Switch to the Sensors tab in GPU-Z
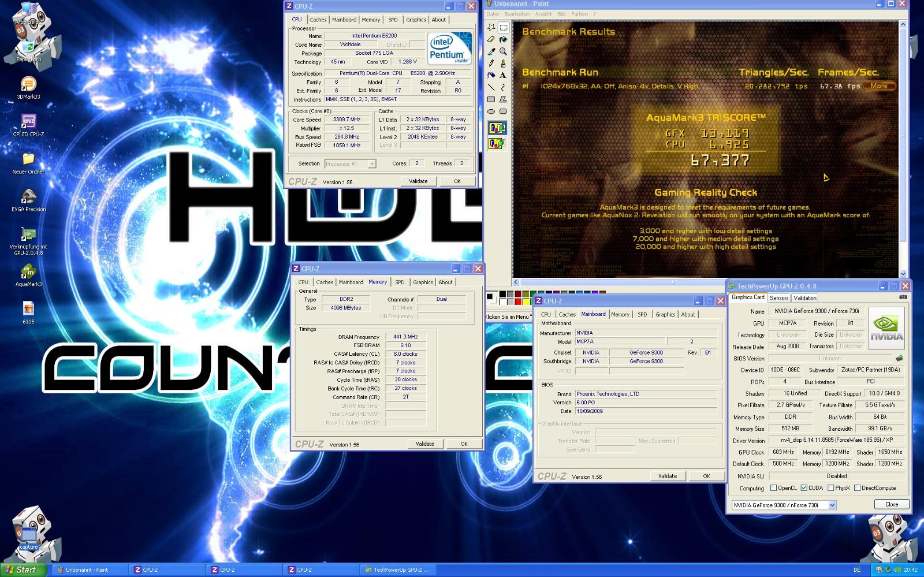924x577 pixels. click(779, 298)
